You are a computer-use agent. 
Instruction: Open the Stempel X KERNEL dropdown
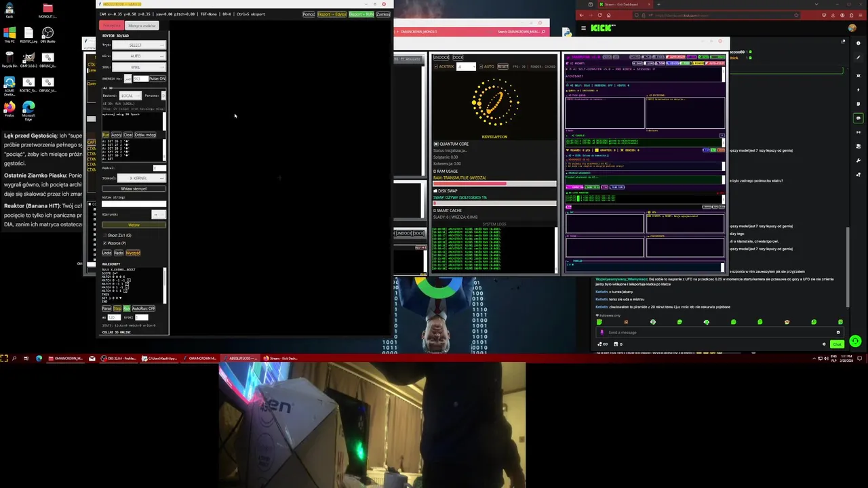(141, 178)
